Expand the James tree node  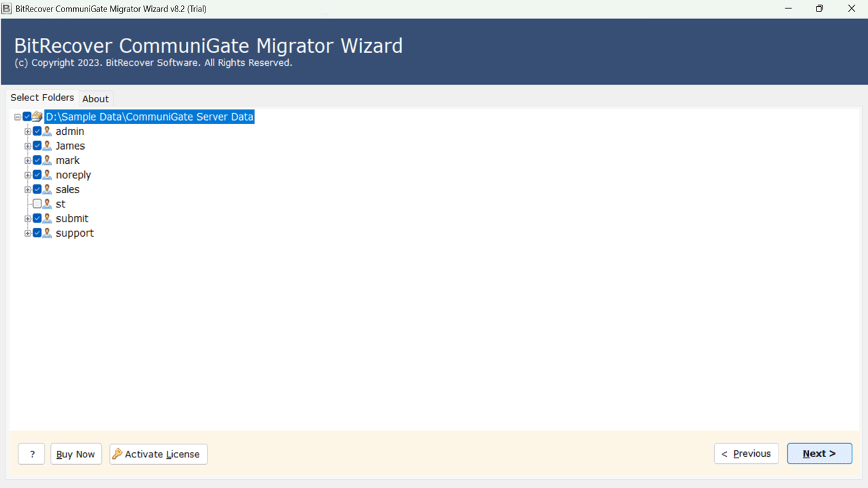(28, 146)
